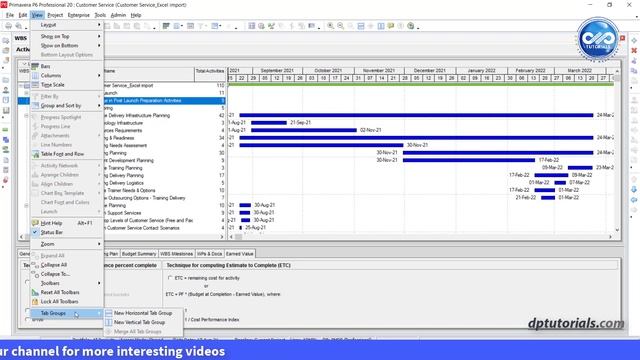Open the Edit menu
Screen dimensions: 640x360
23,15
